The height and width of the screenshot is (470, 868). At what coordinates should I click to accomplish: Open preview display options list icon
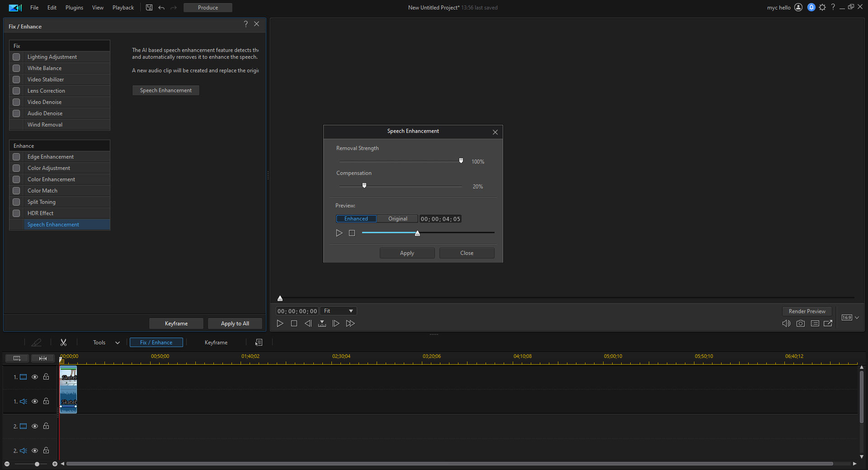coord(815,324)
